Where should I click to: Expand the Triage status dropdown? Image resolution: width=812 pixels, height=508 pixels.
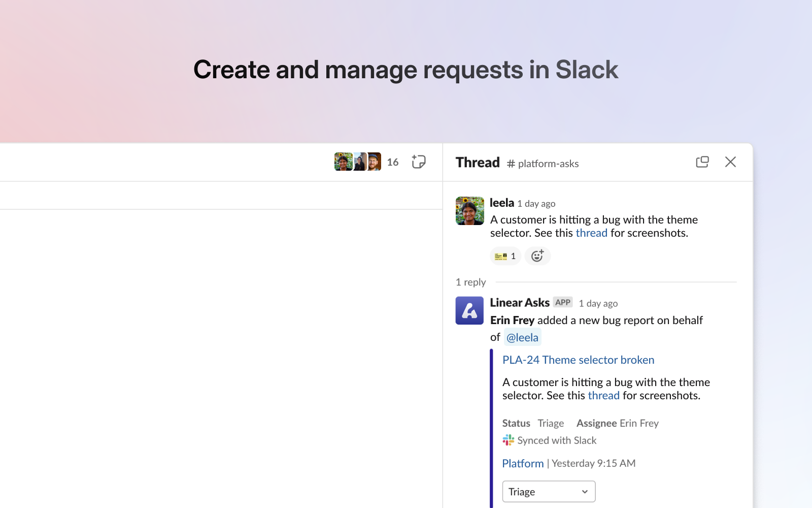point(549,492)
